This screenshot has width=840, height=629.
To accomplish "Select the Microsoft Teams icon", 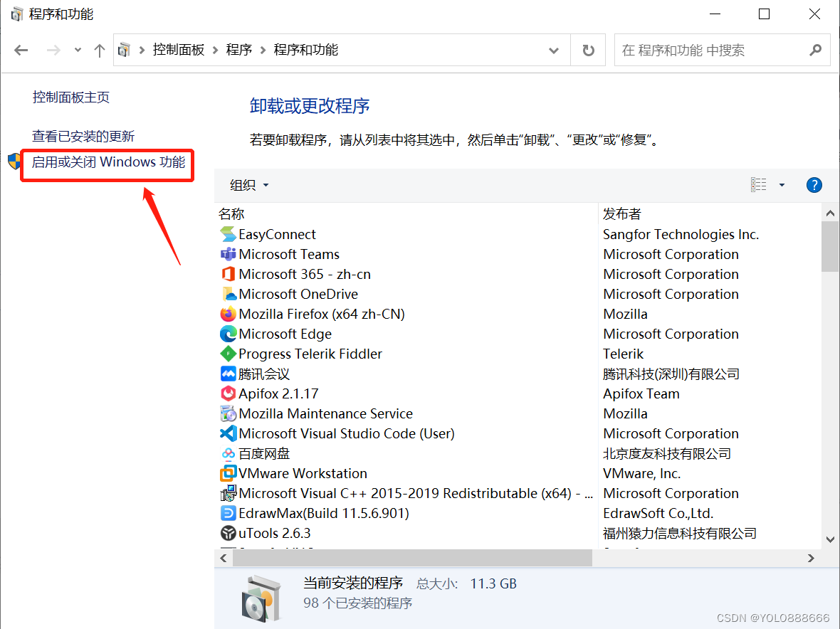I will coord(229,254).
